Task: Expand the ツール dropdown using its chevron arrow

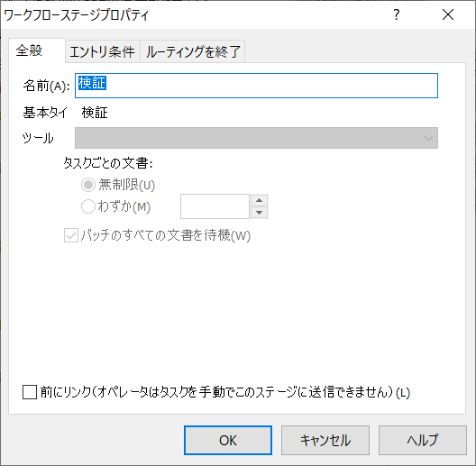Action: pyautogui.click(x=428, y=138)
